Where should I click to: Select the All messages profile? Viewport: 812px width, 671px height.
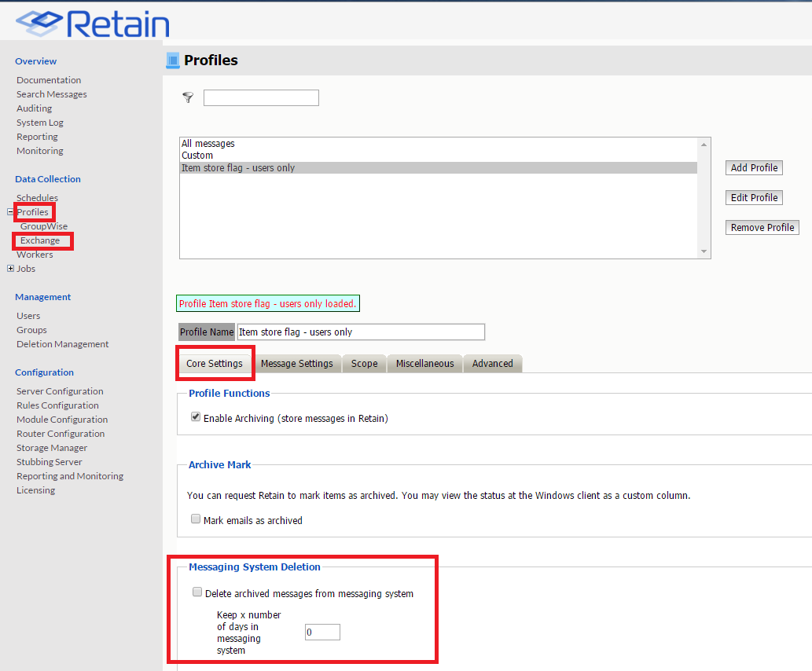coord(439,144)
